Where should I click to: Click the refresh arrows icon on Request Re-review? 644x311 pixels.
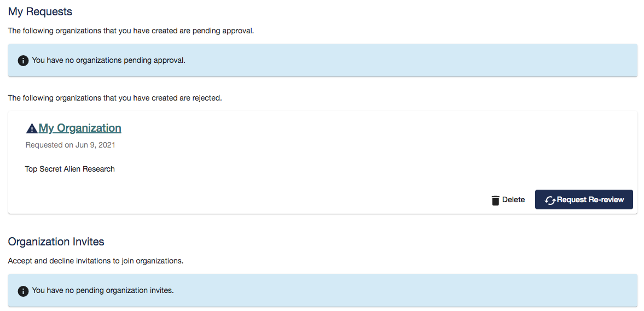[x=550, y=201]
